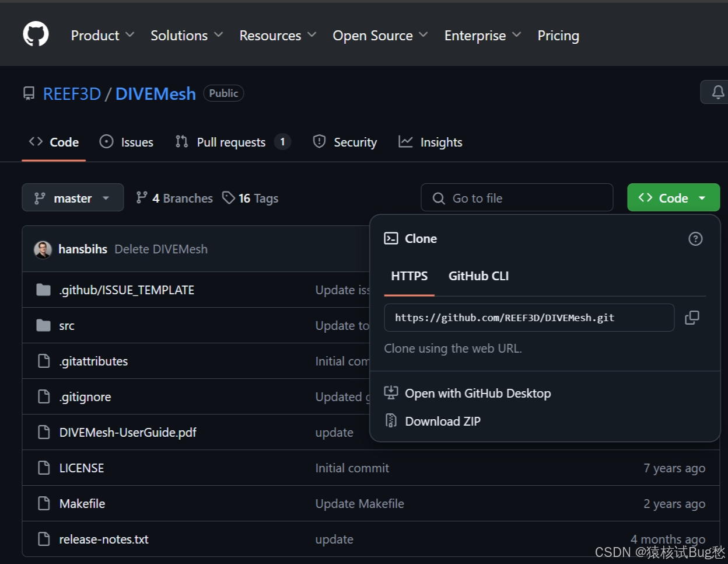Image resolution: width=728 pixels, height=564 pixels.
Task: Switch to the Code tab
Action: (54, 142)
